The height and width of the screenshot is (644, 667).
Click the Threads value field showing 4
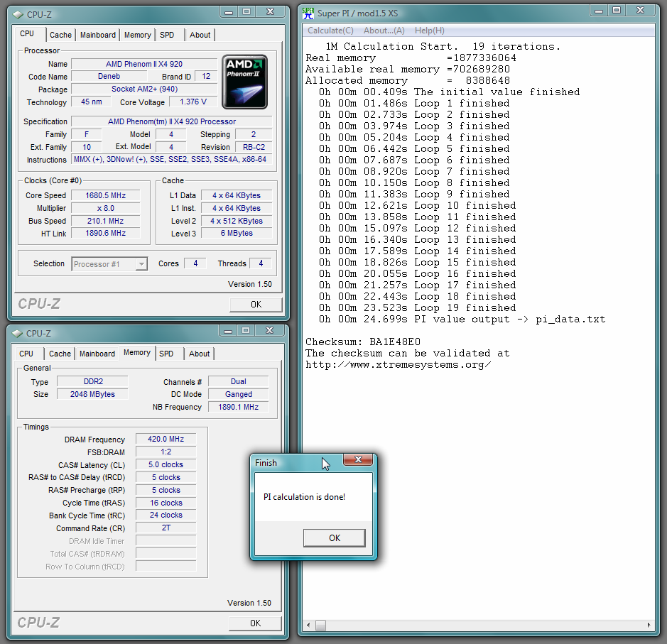261,263
